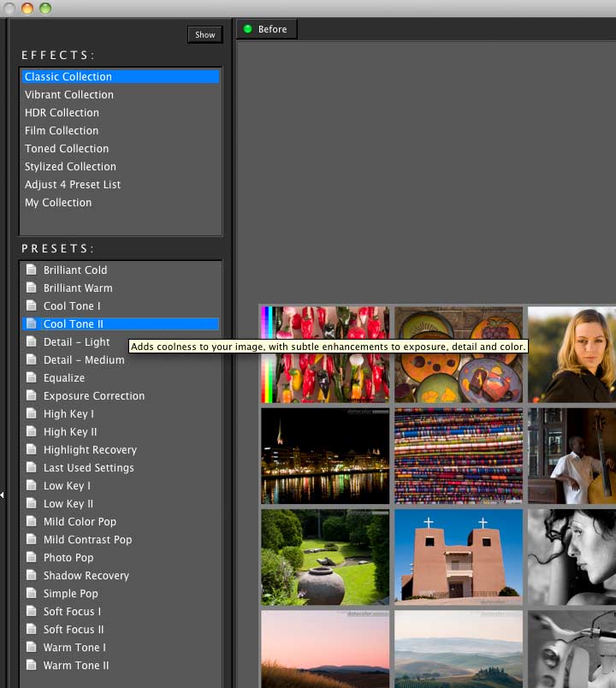This screenshot has width=616, height=688.
Task: Click the High Key II preset icon
Action: [31, 431]
